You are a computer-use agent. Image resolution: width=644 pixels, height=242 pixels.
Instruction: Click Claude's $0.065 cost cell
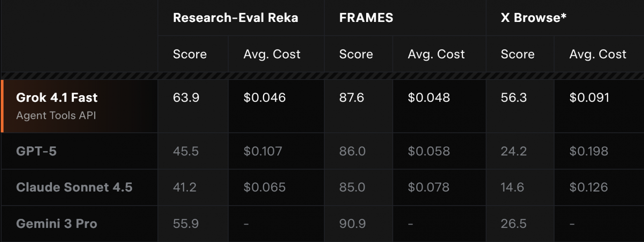tap(265, 187)
